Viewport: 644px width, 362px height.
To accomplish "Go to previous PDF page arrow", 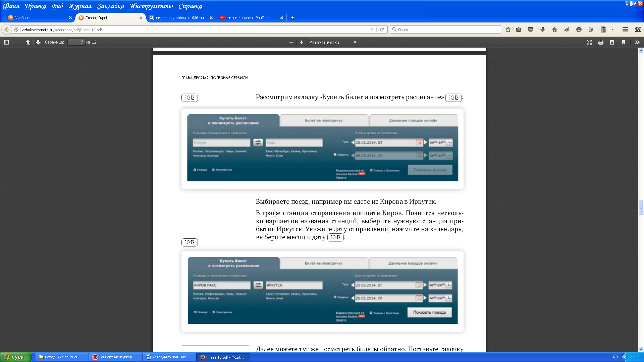I will 28,42.
